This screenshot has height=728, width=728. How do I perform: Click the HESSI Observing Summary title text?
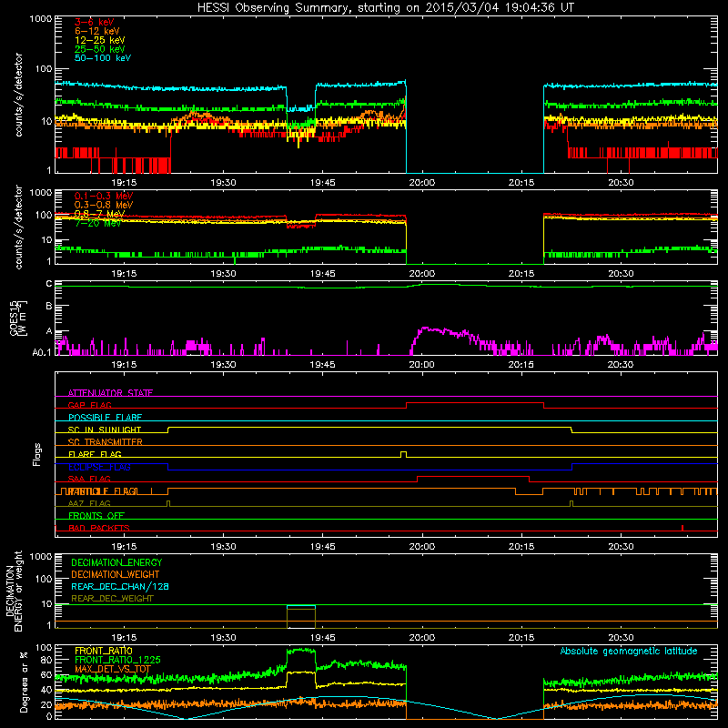tap(385, 8)
